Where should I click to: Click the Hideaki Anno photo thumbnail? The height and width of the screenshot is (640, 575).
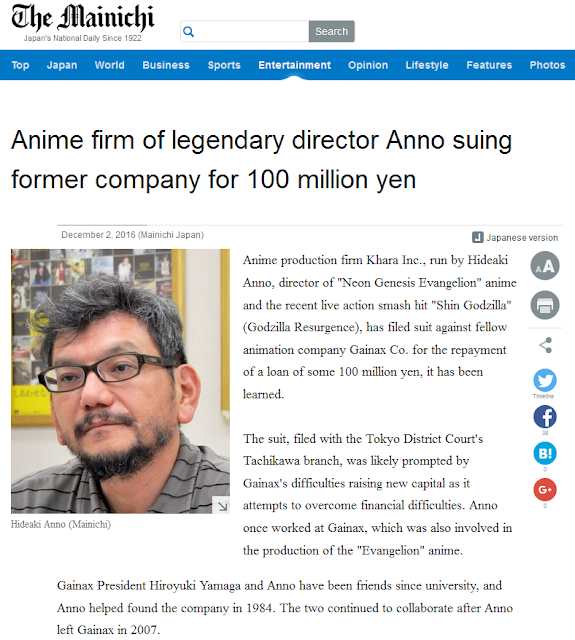(x=120, y=381)
